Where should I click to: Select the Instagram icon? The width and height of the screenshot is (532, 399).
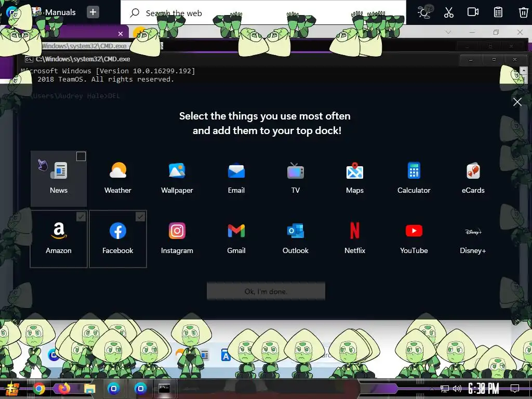pos(177,231)
